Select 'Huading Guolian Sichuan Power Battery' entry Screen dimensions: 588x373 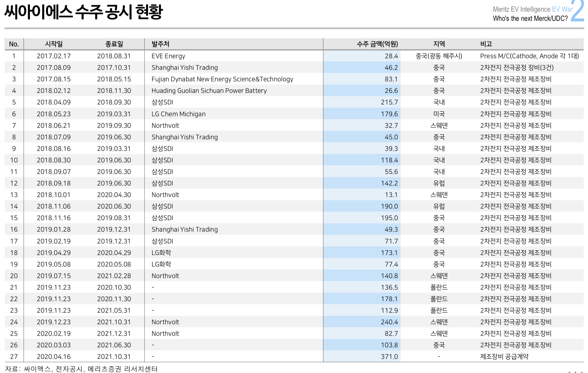209,91
